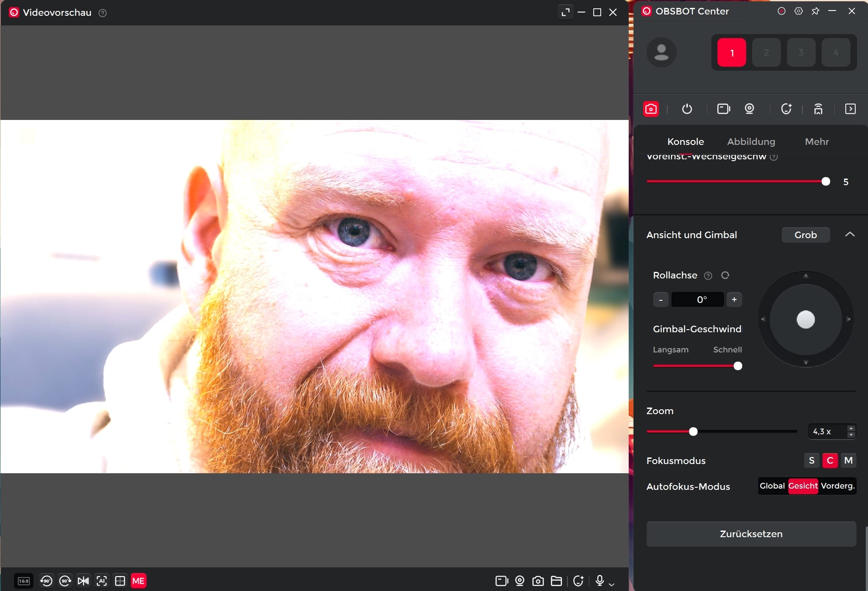Collapse the Ansicht und Gimbal section
The image size is (868, 591).
click(x=850, y=235)
